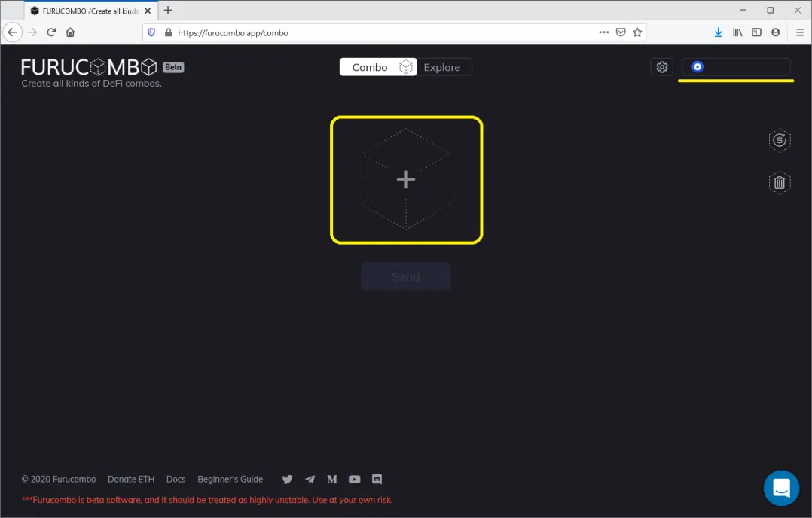Image resolution: width=812 pixels, height=518 pixels.
Task: Click the dollar refresh hexagon icon
Action: [780, 140]
